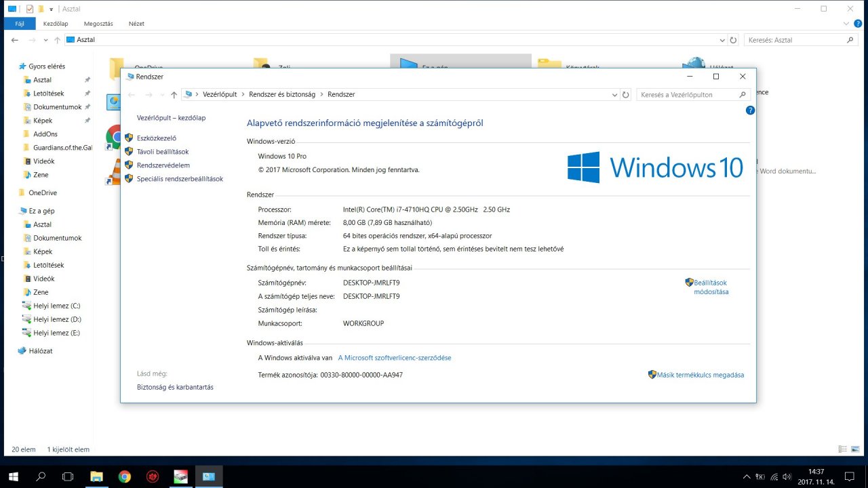Image resolution: width=868 pixels, height=488 pixels.
Task: Select Ez a gép in navigation pane
Action: click(x=41, y=211)
